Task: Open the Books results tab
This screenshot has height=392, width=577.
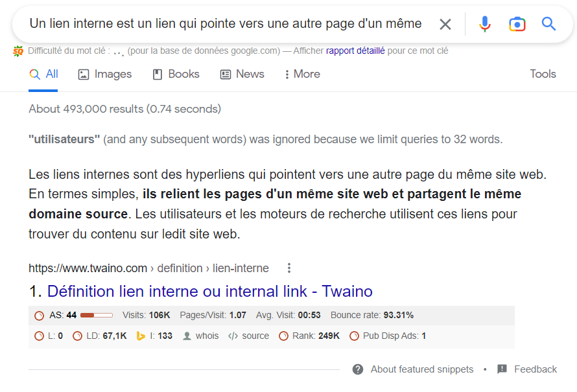Action: (176, 75)
